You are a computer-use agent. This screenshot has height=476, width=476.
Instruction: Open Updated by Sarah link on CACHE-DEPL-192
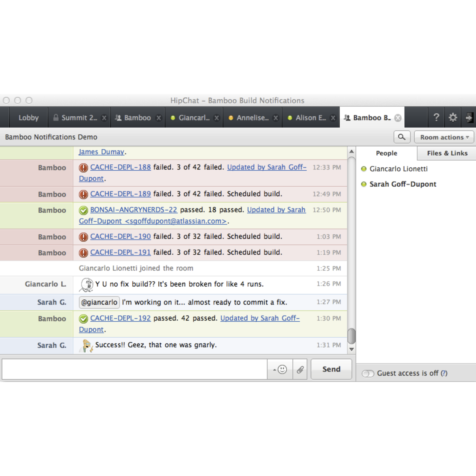coord(260,318)
